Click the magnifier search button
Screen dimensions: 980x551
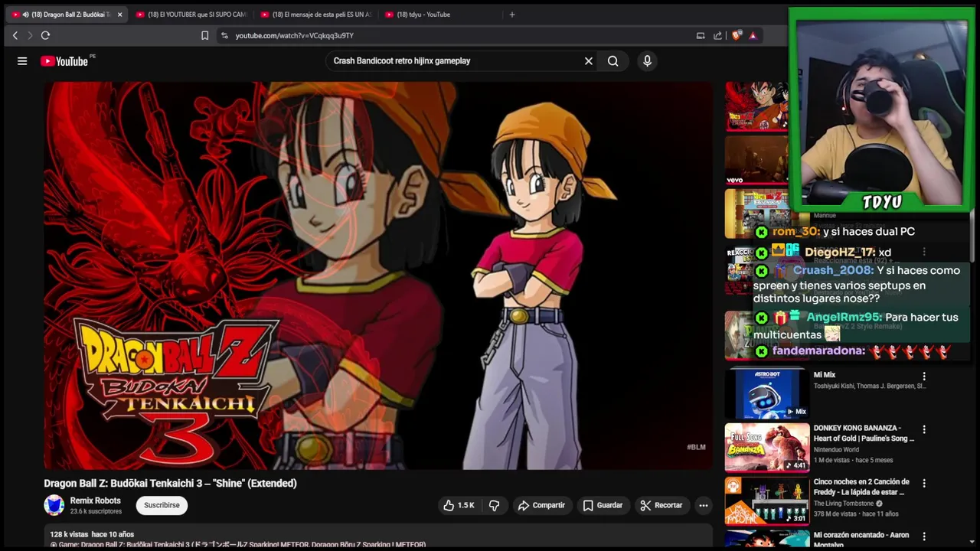612,61
